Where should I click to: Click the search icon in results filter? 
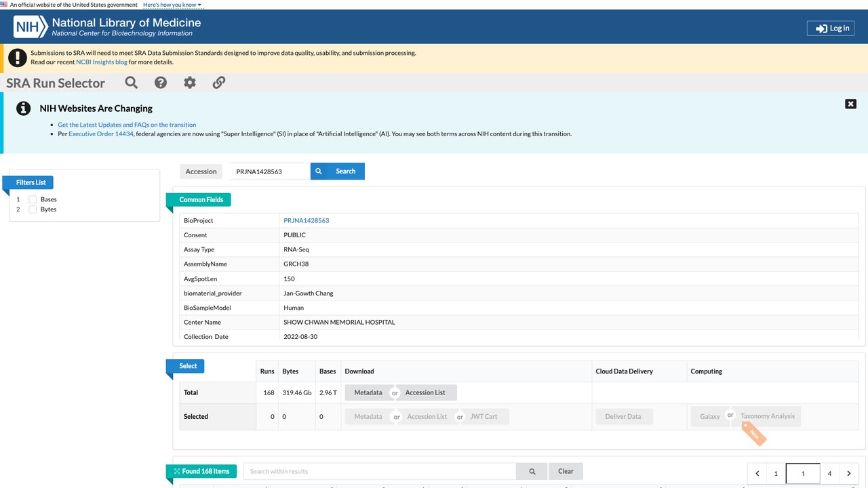[x=532, y=471]
